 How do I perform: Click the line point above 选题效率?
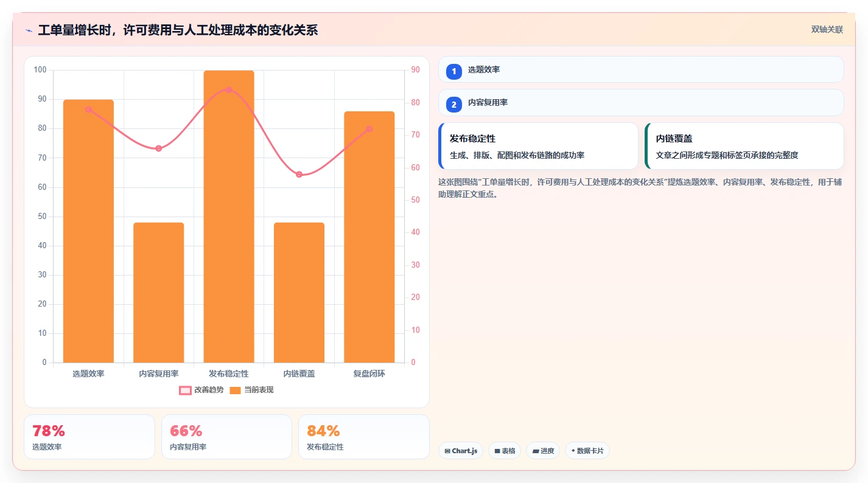pos(88,109)
